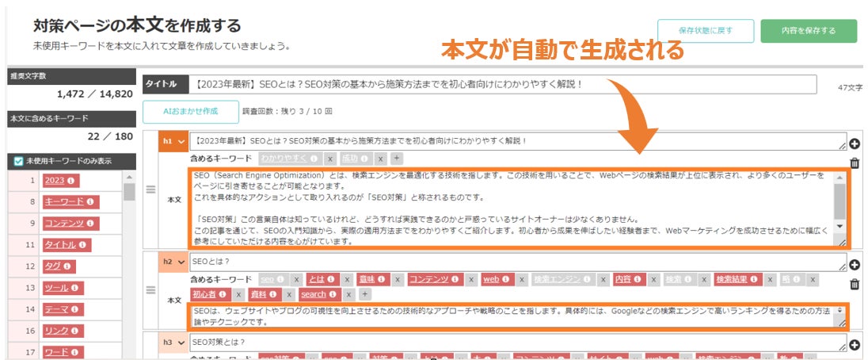Click the キーワード keyword link in sidebar

pyautogui.click(x=64, y=201)
